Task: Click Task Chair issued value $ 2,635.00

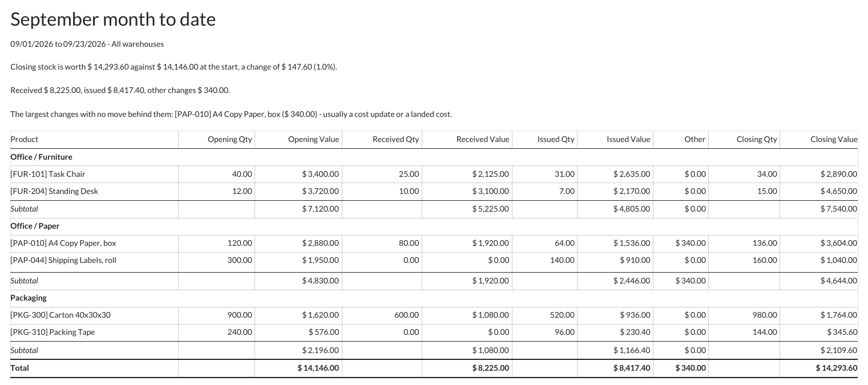Action: [632, 174]
